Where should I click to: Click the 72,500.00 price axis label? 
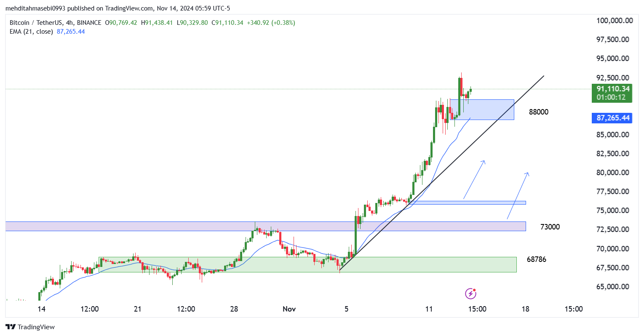(x=613, y=229)
